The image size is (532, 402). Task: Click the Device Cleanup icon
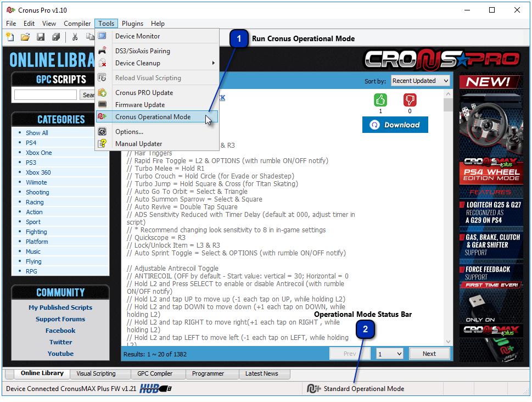[102, 63]
